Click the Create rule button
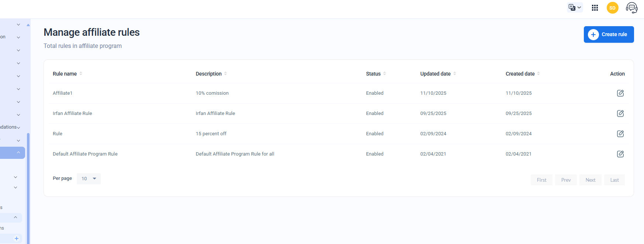 coord(609,34)
